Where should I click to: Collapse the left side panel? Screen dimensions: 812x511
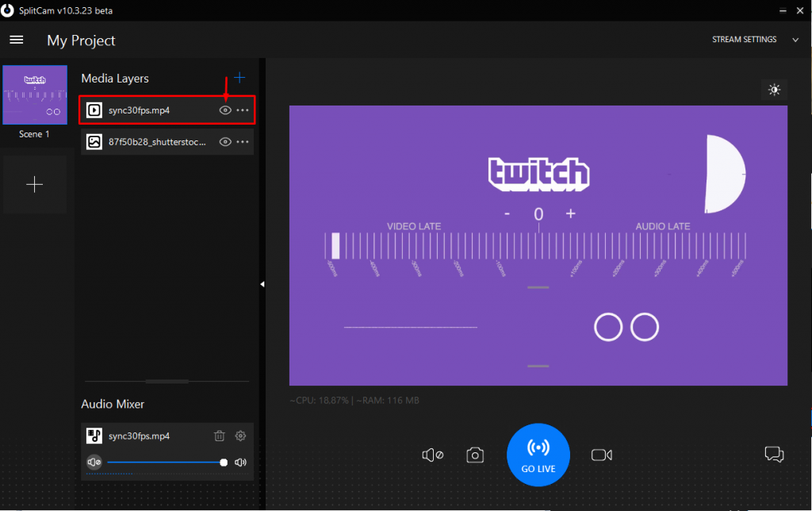click(262, 284)
